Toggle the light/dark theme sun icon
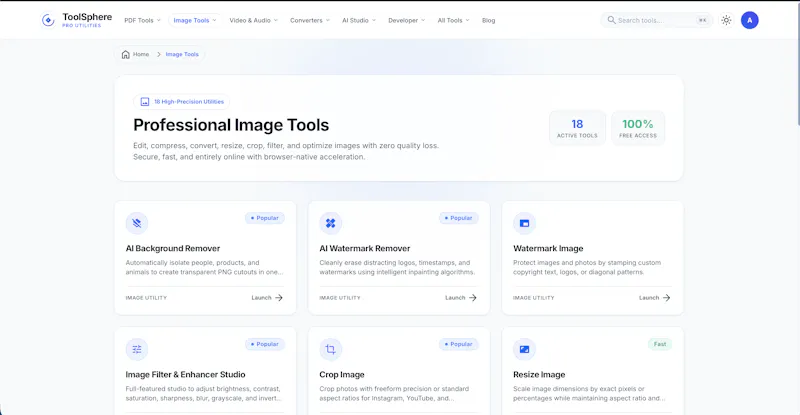This screenshot has height=415, width=800. click(726, 20)
